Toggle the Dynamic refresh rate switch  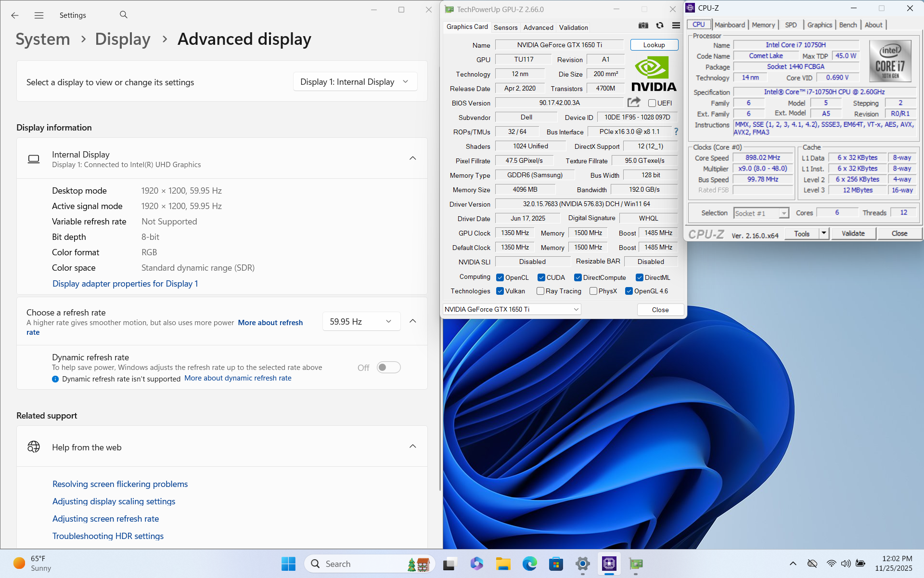tap(388, 368)
